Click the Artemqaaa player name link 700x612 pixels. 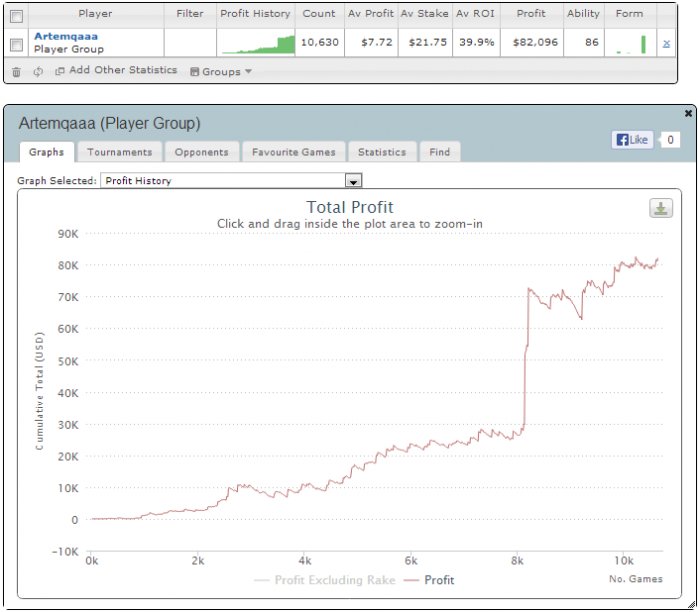tap(66, 36)
